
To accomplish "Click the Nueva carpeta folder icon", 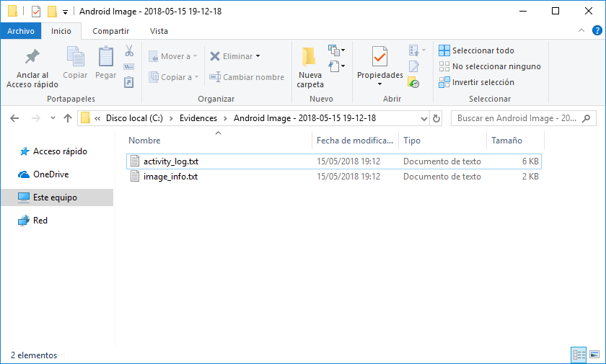I will pos(310,56).
